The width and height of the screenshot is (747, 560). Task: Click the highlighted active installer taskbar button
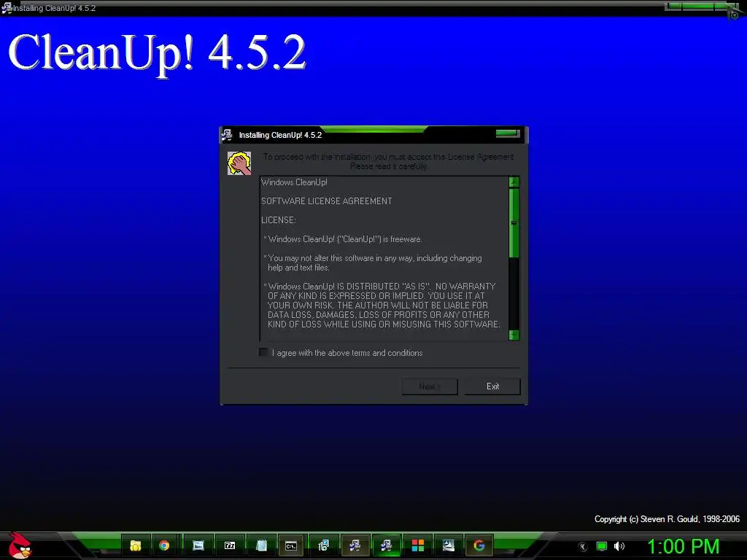coord(386,545)
